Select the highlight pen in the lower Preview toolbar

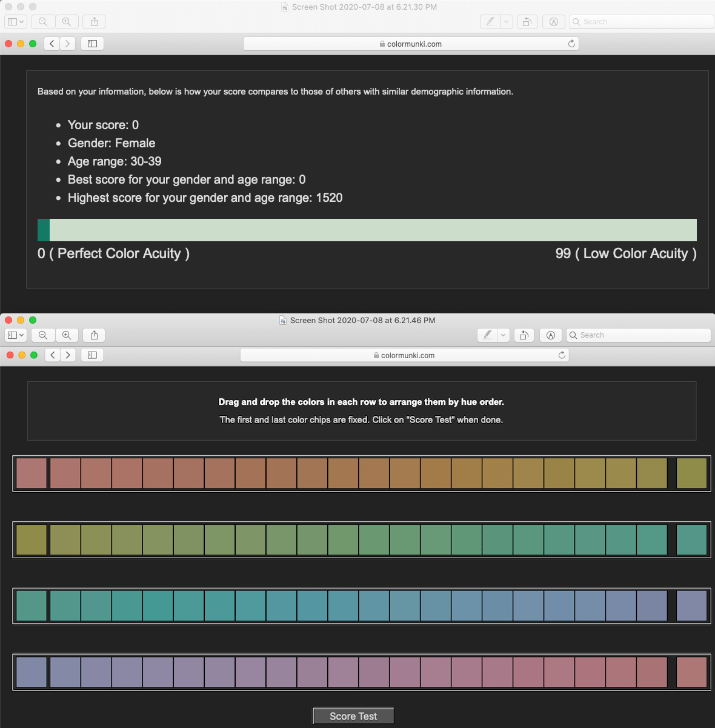point(487,335)
